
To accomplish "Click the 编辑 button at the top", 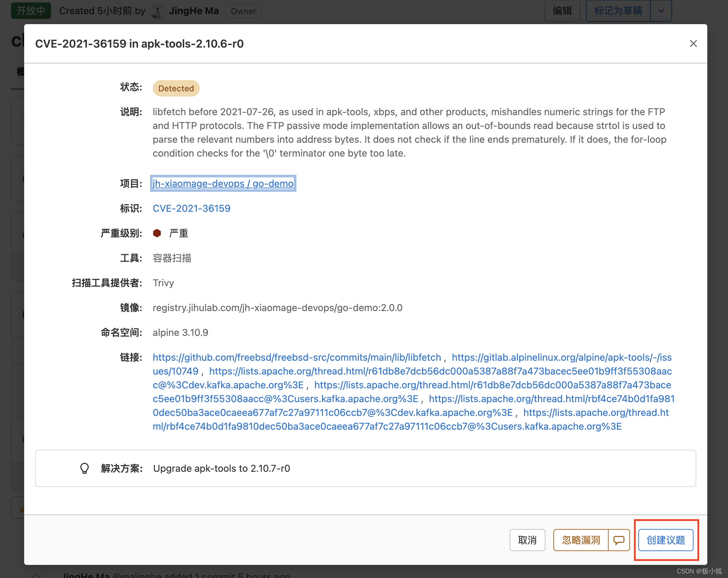I will (562, 11).
